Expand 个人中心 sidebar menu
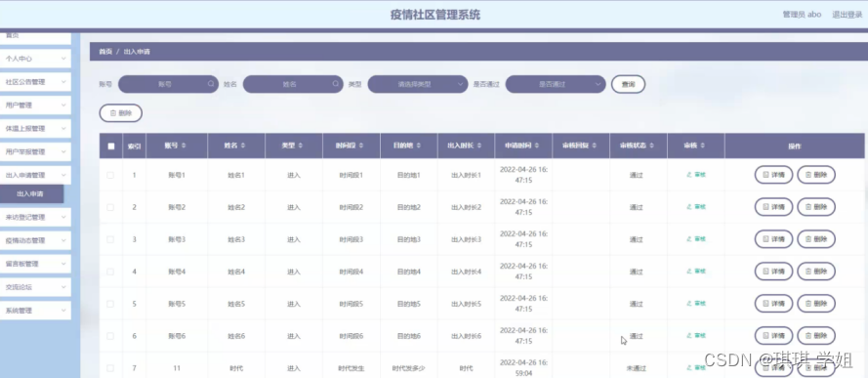 point(35,58)
